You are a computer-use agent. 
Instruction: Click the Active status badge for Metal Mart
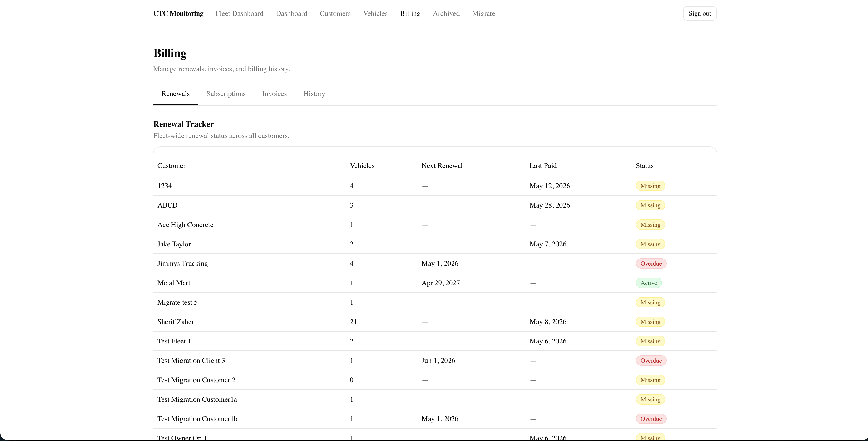coord(649,283)
